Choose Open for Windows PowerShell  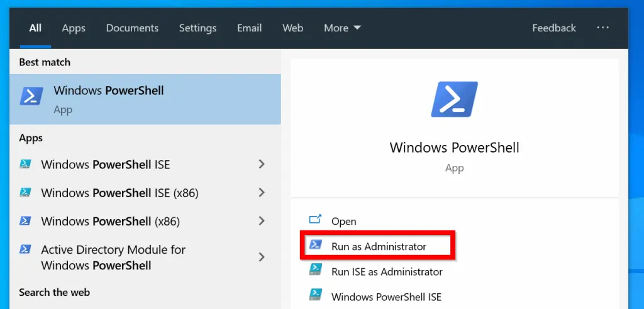tap(344, 221)
